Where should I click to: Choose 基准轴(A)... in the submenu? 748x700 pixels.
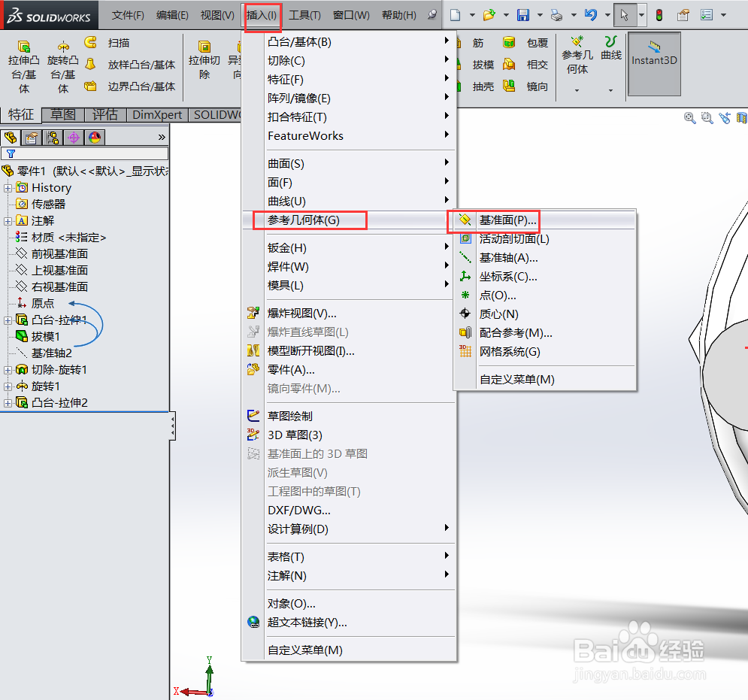(x=544, y=258)
